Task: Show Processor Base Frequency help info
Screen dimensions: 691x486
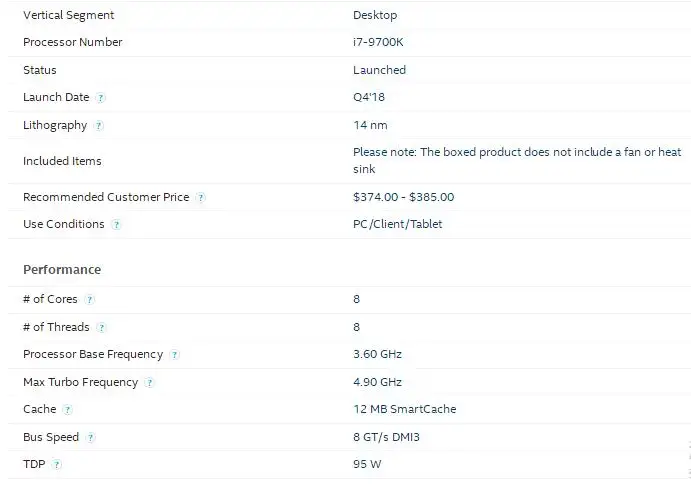Action: [175, 355]
